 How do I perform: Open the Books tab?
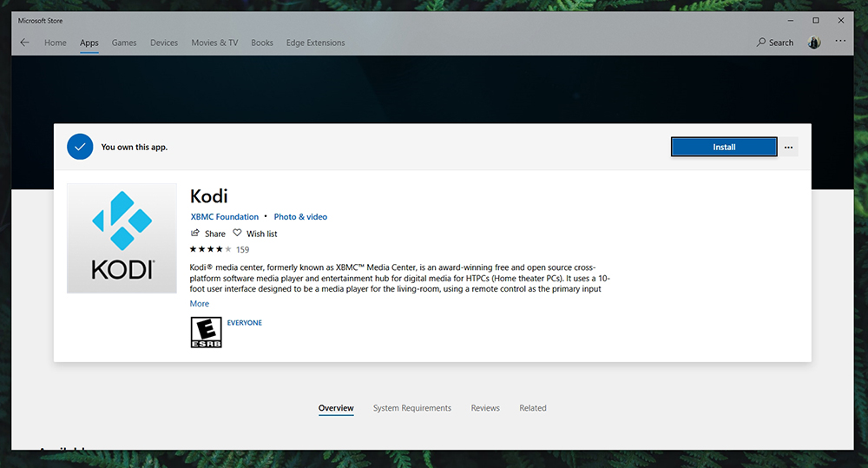point(262,43)
